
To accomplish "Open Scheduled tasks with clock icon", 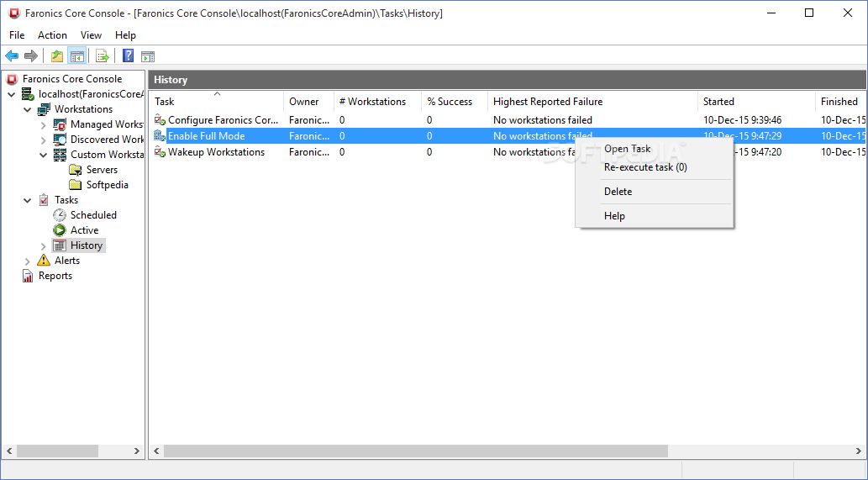I will tap(93, 215).
